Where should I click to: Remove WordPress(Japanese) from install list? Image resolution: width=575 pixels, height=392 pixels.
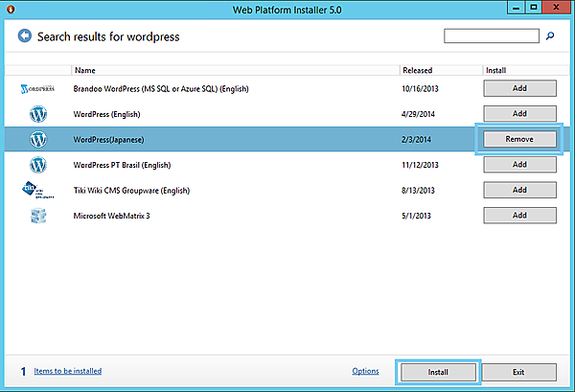click(519, 139)
